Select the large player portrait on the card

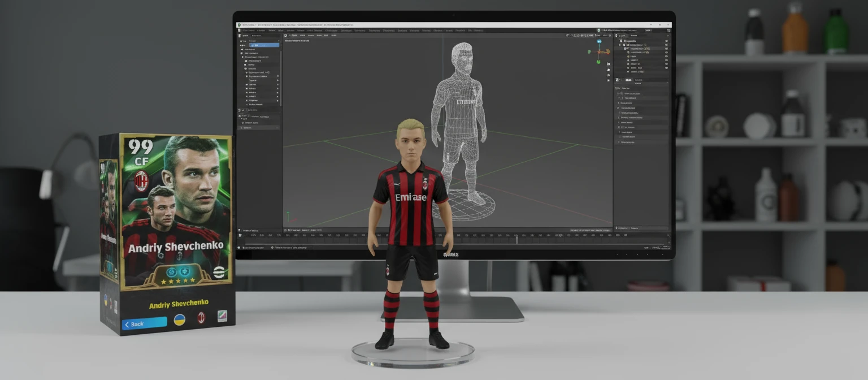[196, 175]
